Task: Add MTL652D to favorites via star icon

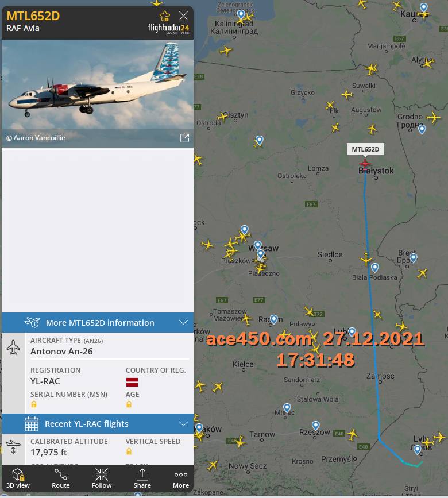Action: 164,16
